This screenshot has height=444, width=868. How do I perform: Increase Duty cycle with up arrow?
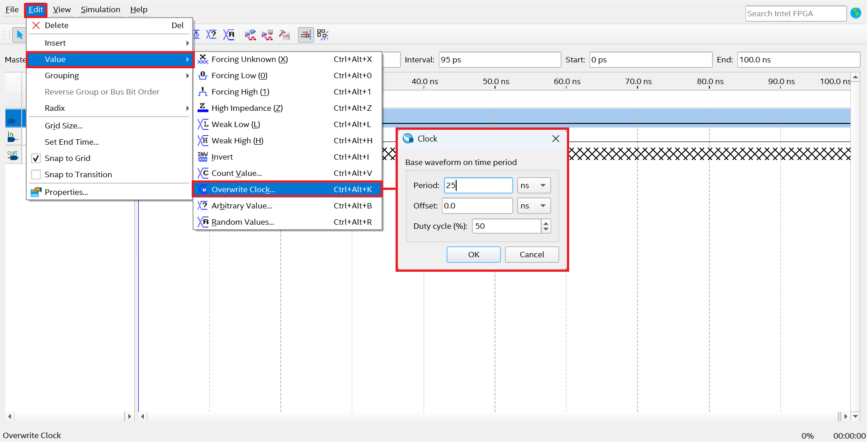click(x=546, y=222)
